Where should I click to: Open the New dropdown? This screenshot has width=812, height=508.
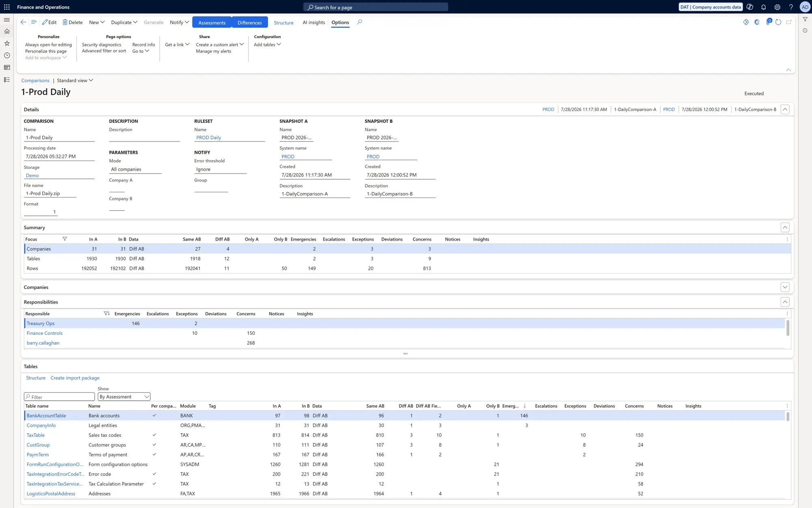pyautogui.click(x=97, y=22)
